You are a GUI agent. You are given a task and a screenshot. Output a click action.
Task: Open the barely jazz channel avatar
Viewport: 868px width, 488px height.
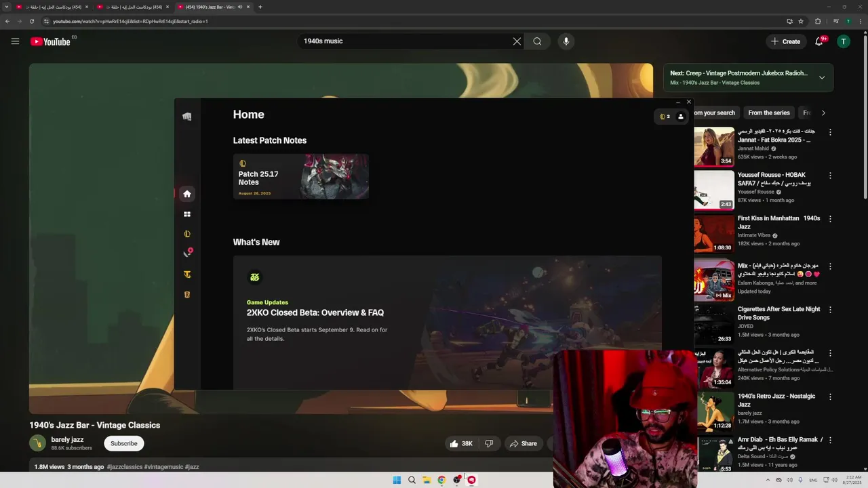[37, 443]
